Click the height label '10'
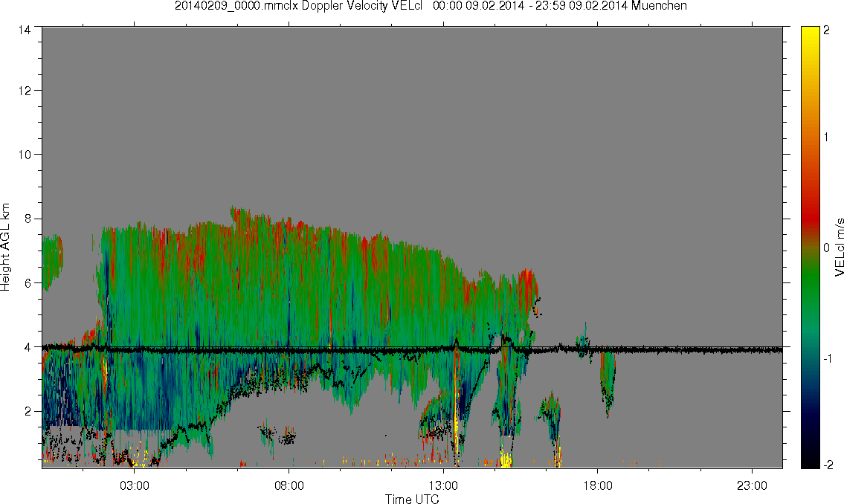 pyautogui.click(x=25, y=155)
